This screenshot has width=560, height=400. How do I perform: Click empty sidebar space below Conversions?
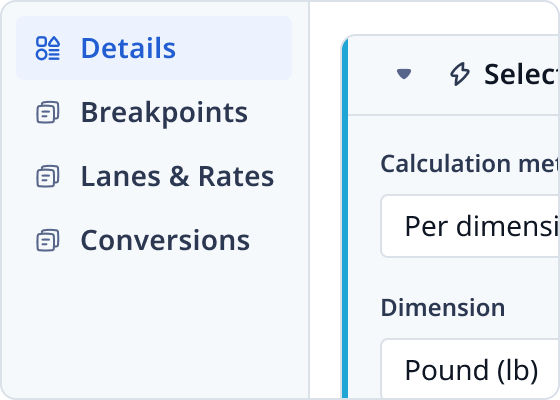pos(154,325)
